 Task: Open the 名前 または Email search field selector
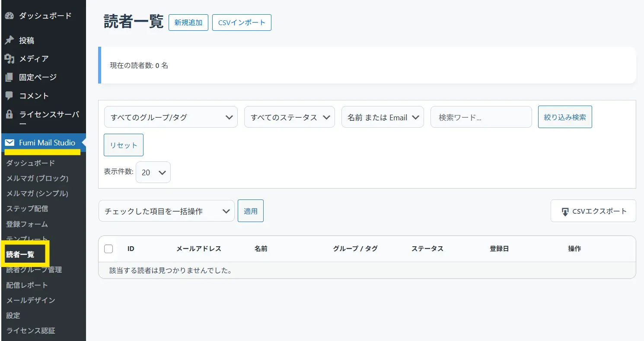(383, 117)
